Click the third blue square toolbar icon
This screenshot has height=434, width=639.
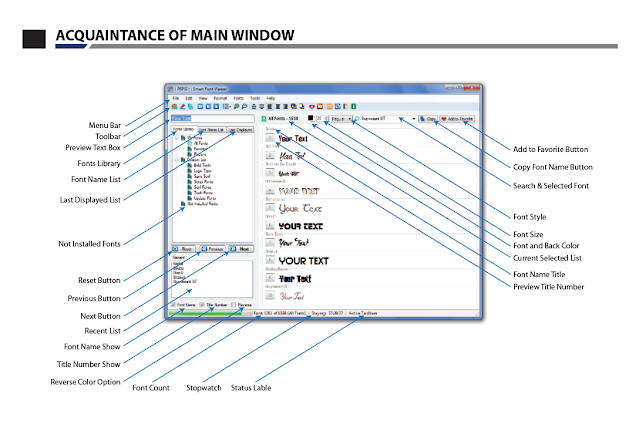tap(216, 106)
